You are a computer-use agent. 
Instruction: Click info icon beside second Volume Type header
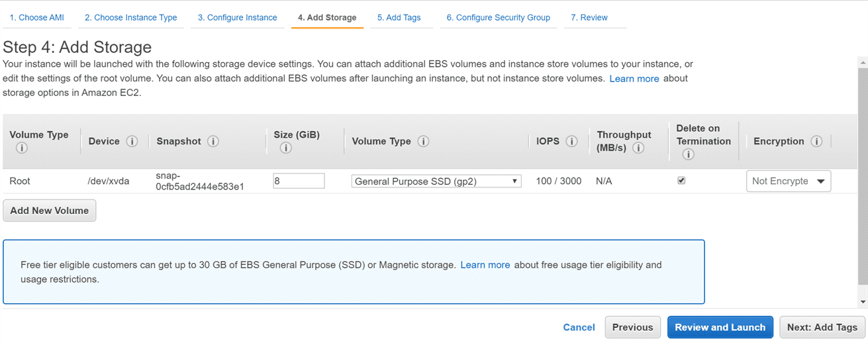[x=423, y=142]
